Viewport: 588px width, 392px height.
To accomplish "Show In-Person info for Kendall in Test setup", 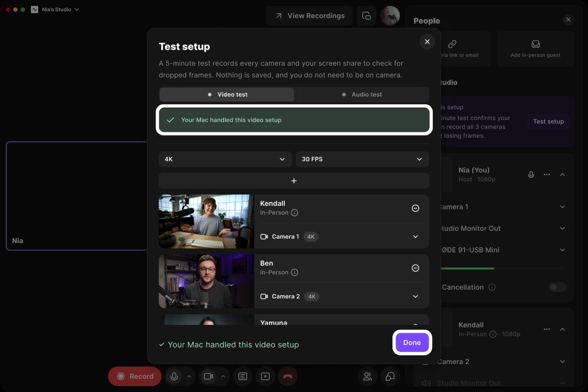I will (x=294, y=213).
